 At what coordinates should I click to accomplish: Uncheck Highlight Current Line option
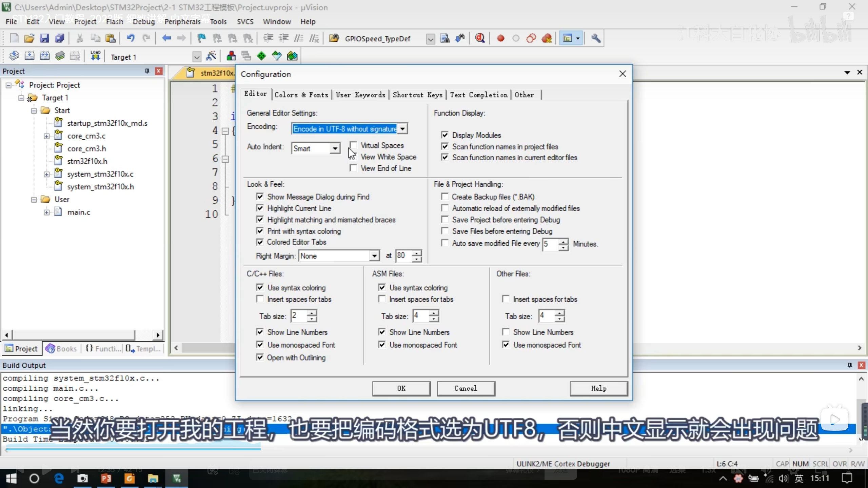[x=260, y=208]
